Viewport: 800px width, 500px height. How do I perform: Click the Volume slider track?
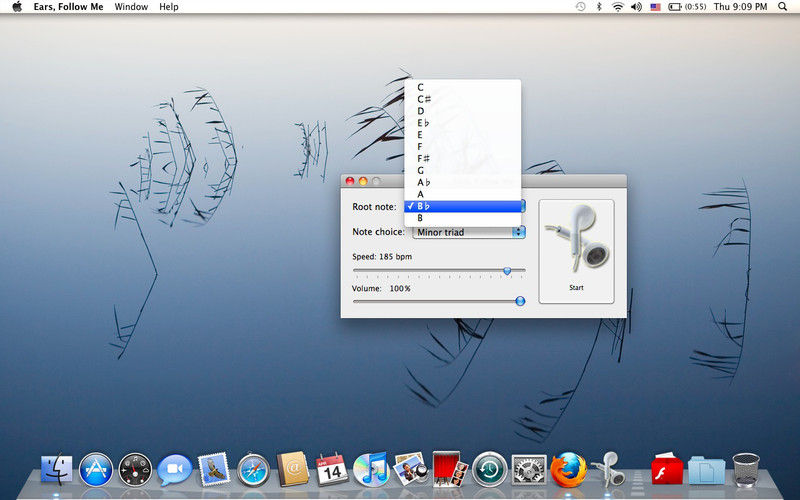point(439,301)
